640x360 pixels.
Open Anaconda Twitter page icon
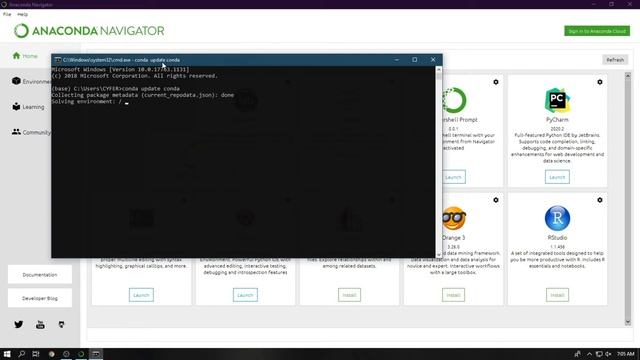coord(19,324)
